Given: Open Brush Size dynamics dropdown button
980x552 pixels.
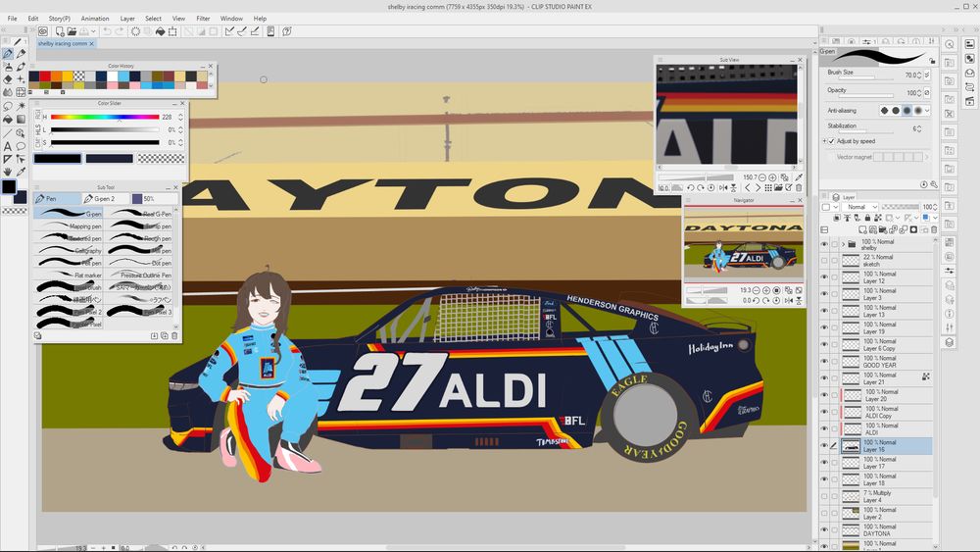Looking at the screenshot, I should coord(927,75).
